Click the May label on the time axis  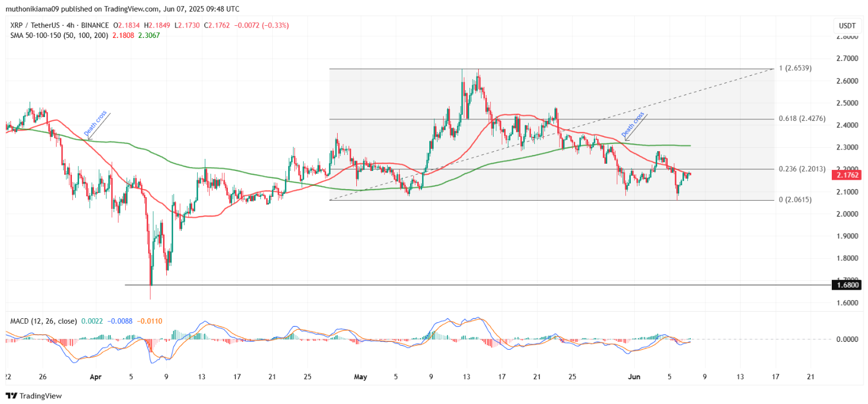pos(360,377)
